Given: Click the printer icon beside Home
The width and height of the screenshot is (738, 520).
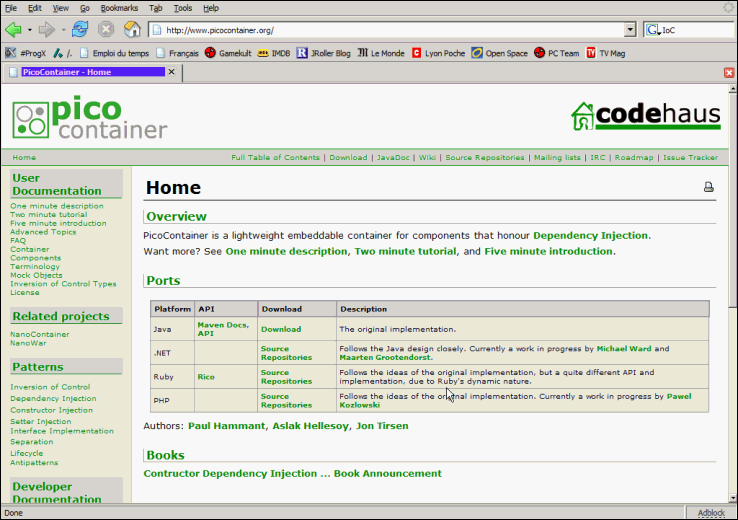Looking at the screenshot, I should (x=709, y=187).
